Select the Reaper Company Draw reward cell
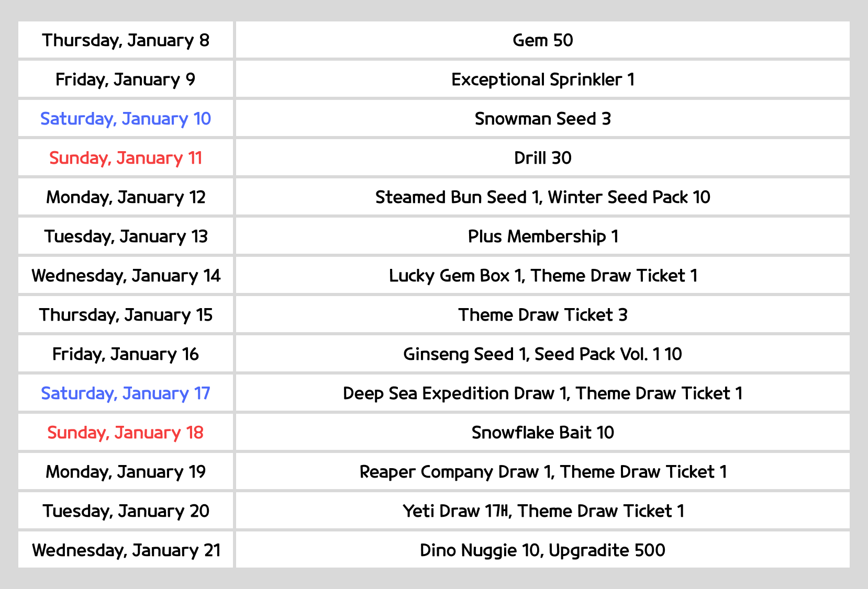The width and height of the screenshot is (868, 589). pos(542,472)
